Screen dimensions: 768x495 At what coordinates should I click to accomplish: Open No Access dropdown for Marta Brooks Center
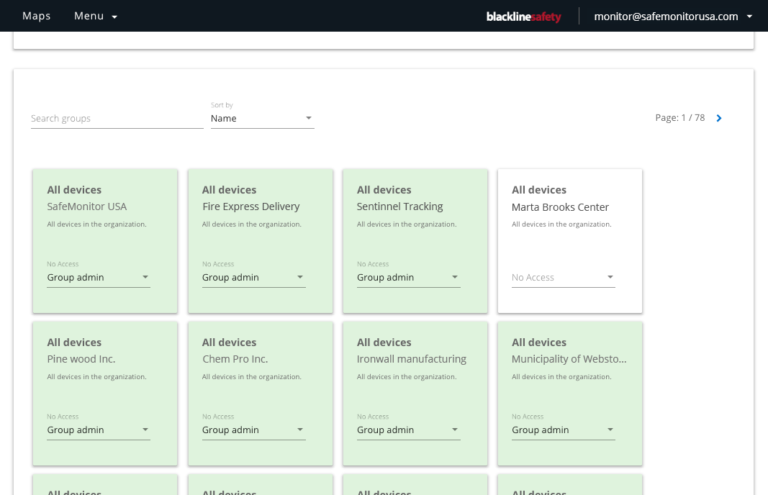[563, 278]
